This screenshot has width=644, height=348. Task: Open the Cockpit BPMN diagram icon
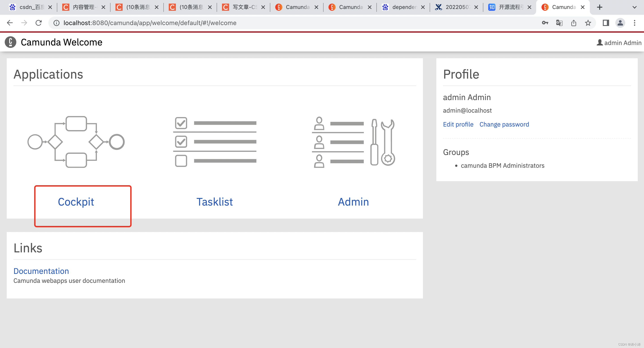(x=76, y=142)
